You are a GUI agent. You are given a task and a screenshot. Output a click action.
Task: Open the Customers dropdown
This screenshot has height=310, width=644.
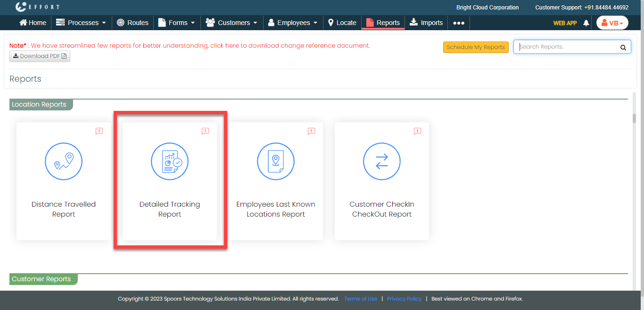pos(231,22)
